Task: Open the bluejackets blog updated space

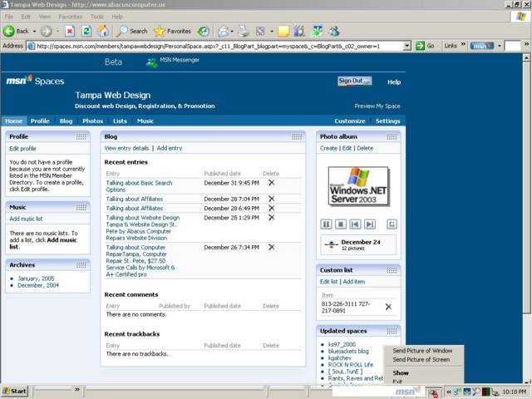Action: [x=348, y=351]
